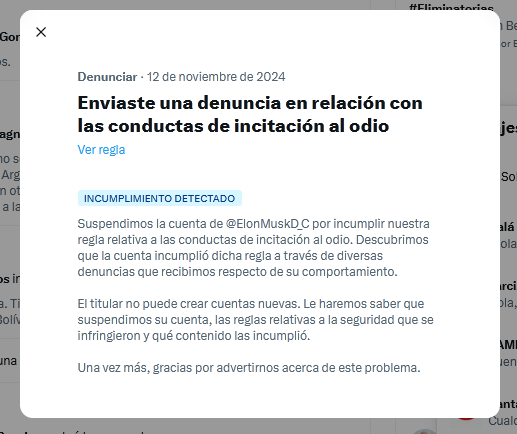
Task: Click the INCUMPLIMIENTO DETECTADO badge
Action: [x=160, y=198]
